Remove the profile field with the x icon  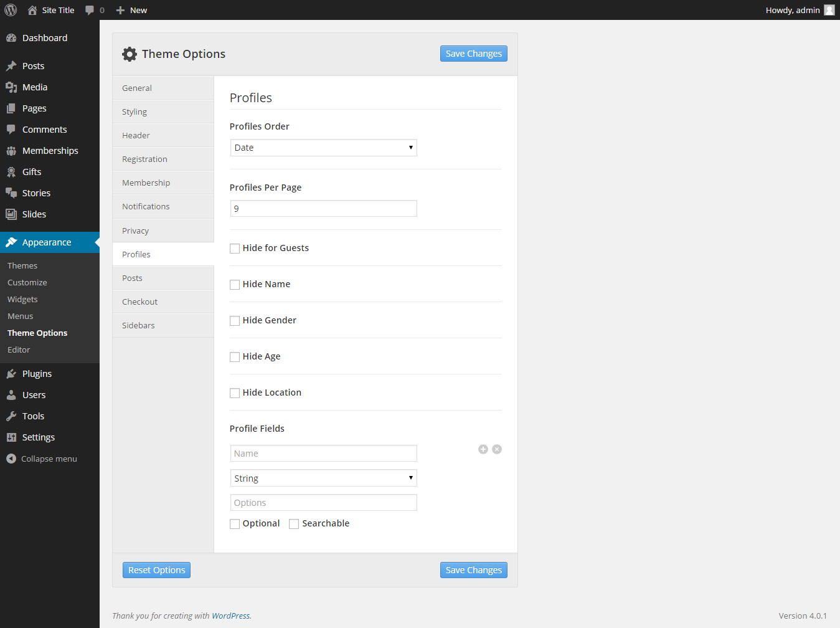tap(497, 449)
